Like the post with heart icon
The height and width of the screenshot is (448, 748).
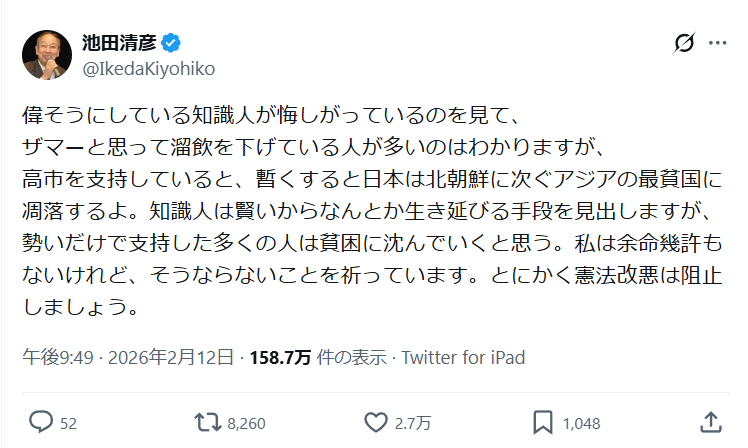(376, 422)
